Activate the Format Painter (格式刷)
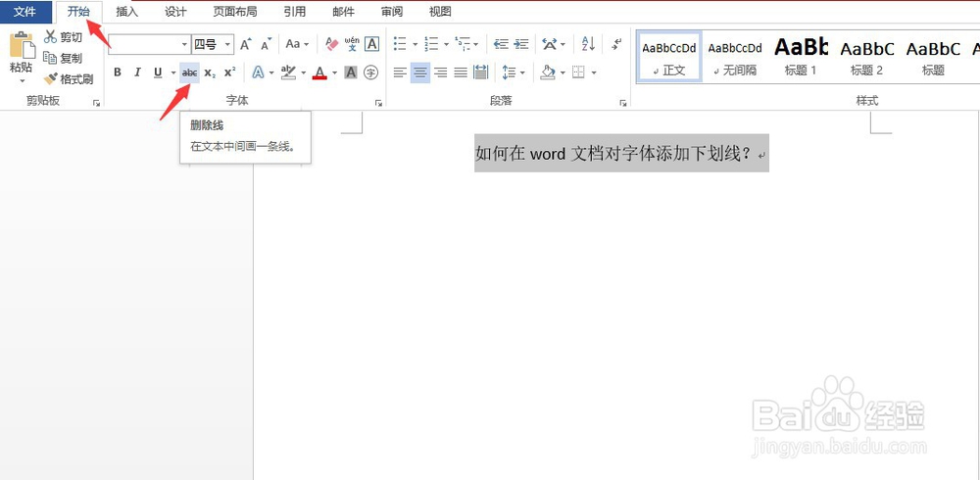Viewport: 980px width, 480px height. [x=69, y=78]
